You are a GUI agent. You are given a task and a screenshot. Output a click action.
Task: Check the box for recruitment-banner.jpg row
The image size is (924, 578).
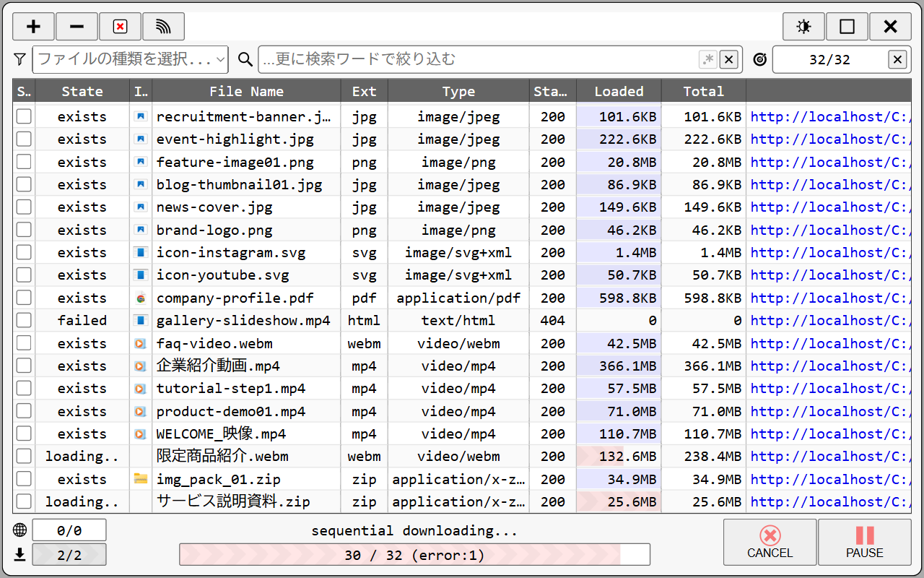25,116
